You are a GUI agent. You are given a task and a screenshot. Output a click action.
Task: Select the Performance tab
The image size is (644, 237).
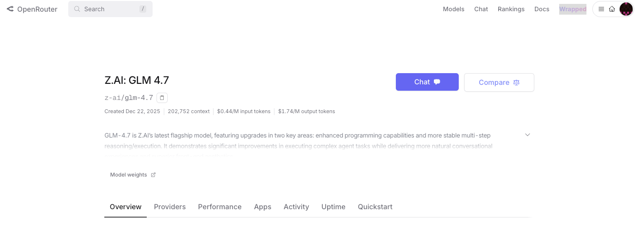[x=219, y=207]
